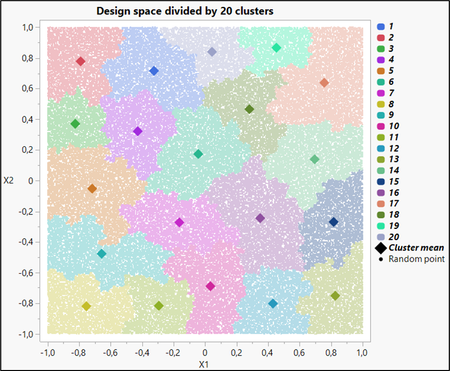Select the red cluster 2 mean diamond
The image size is (450, 371).
coord(80,61)
